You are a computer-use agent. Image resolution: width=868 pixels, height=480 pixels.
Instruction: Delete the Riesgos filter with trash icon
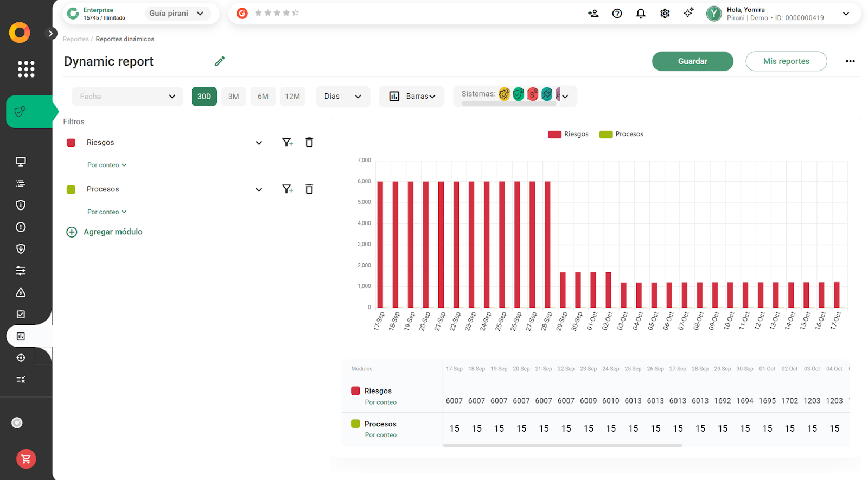[309, 143]
